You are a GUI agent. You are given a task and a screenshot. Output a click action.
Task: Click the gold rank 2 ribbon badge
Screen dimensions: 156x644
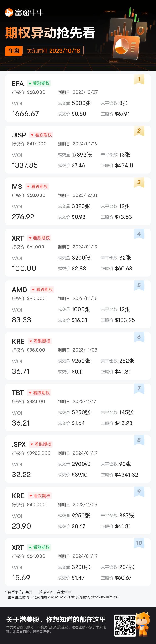click(139, 131)
